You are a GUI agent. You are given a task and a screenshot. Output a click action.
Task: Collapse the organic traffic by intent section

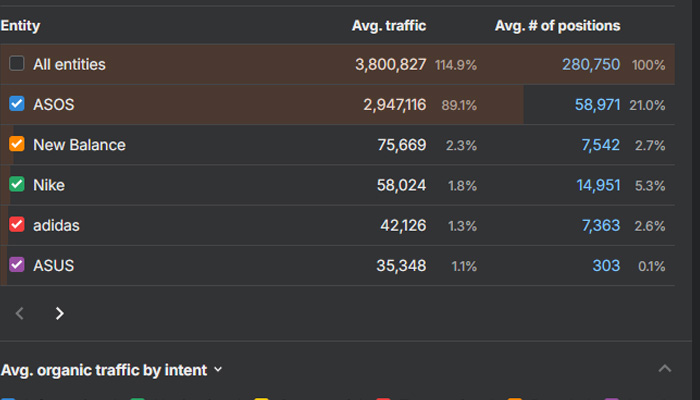(x=665, y=368)
